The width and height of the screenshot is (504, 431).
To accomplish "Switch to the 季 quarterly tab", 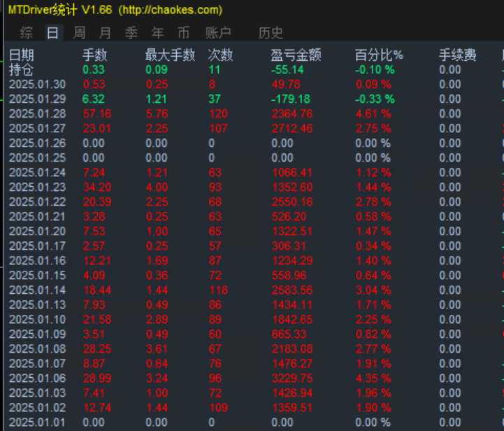I will (131, 33).
